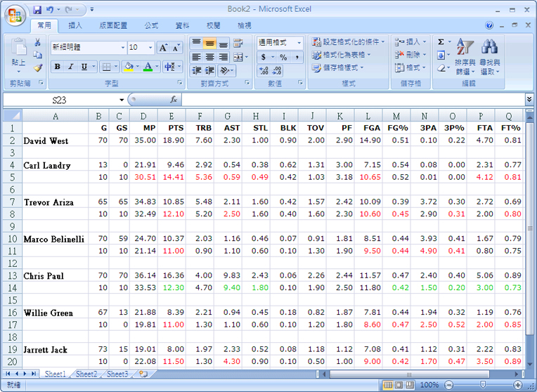Switch to the 插入 (Insert) ribbon tab

tap(75, 25)
